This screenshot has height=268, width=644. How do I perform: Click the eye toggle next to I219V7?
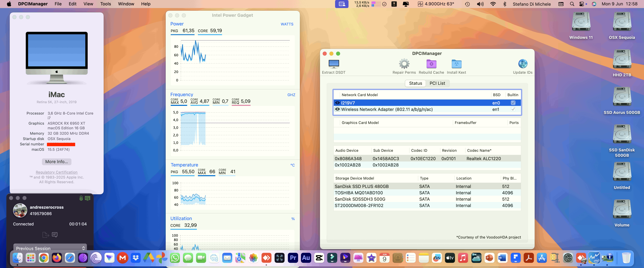pos(337,103)
